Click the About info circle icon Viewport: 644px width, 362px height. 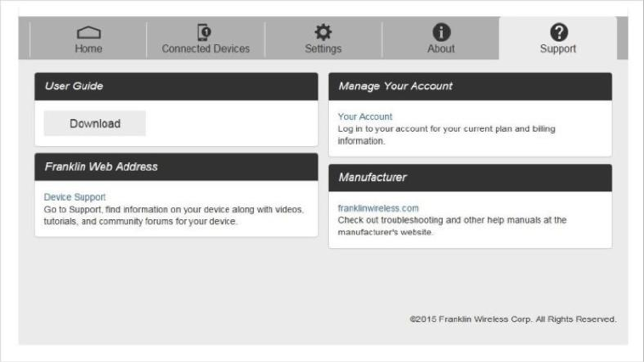(441, 32)
